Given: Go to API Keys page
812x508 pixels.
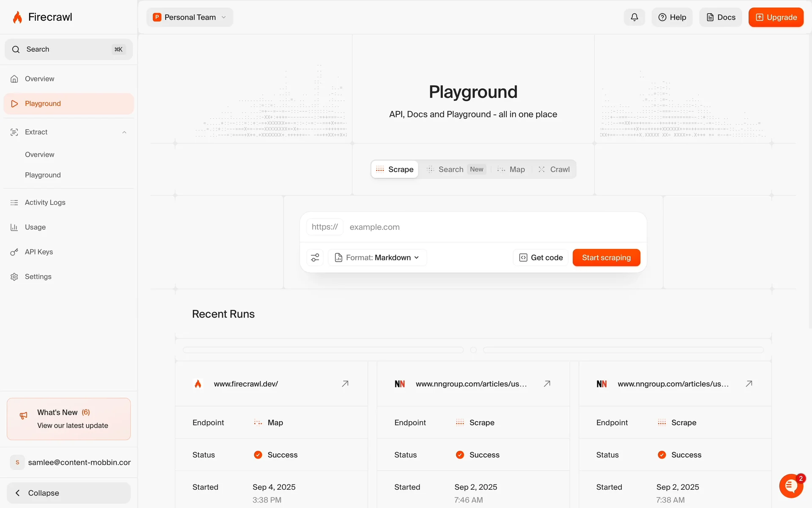Looking at the screenshot, I should click(x=38, y=252).
